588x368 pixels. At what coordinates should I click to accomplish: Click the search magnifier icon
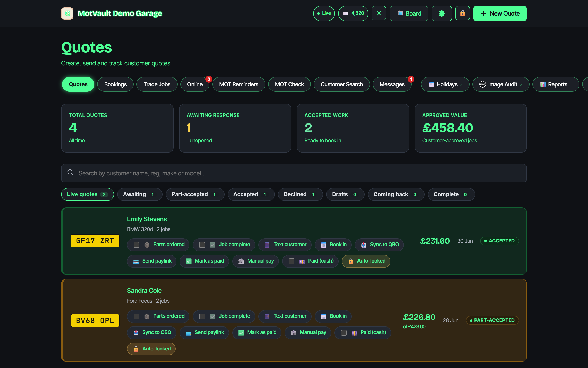[x=70, y=172]
